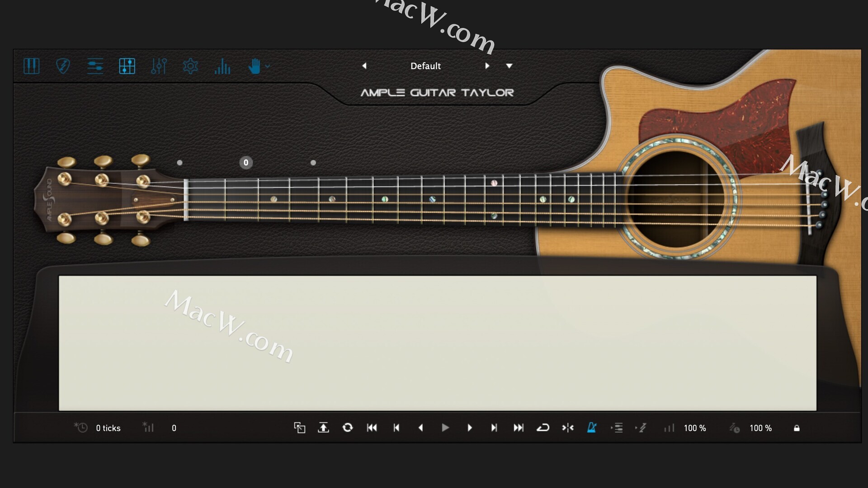Start tab playback with Play button
Image resolution: width=868 pixels, height=488 pixels.
[445, 427]
